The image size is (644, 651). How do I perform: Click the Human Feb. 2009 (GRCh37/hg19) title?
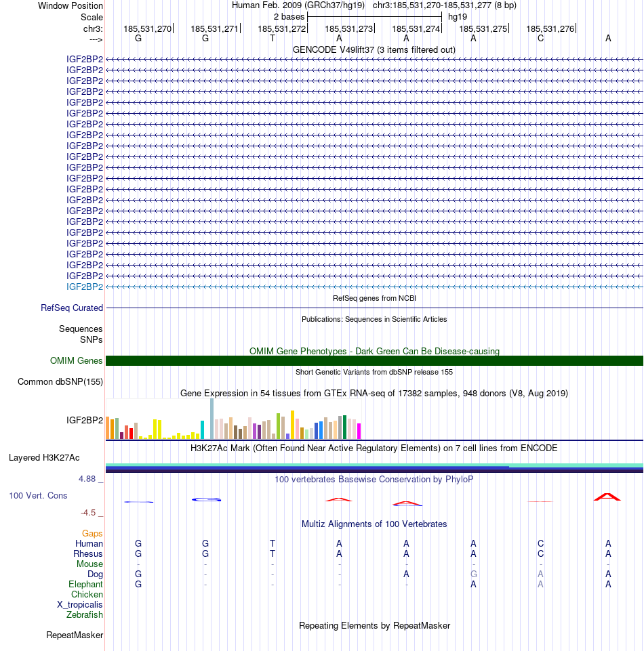point(298,5)
